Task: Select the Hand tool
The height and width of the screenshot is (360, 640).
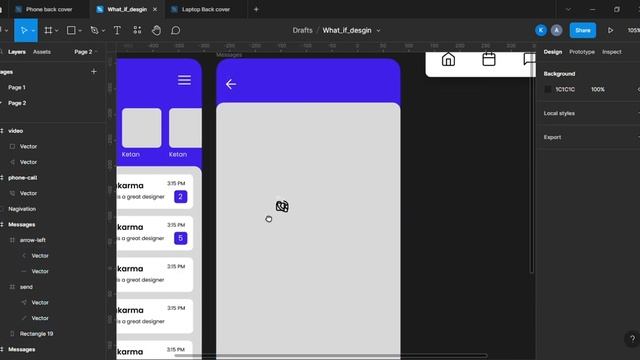Action: tap(156, 30)
